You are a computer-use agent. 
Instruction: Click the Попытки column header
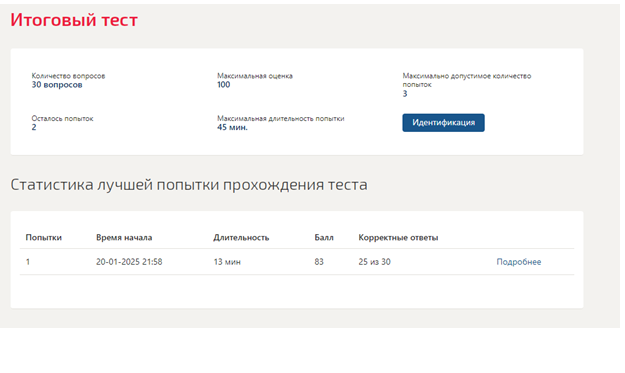pyautogui.click(x=43, y=238)
